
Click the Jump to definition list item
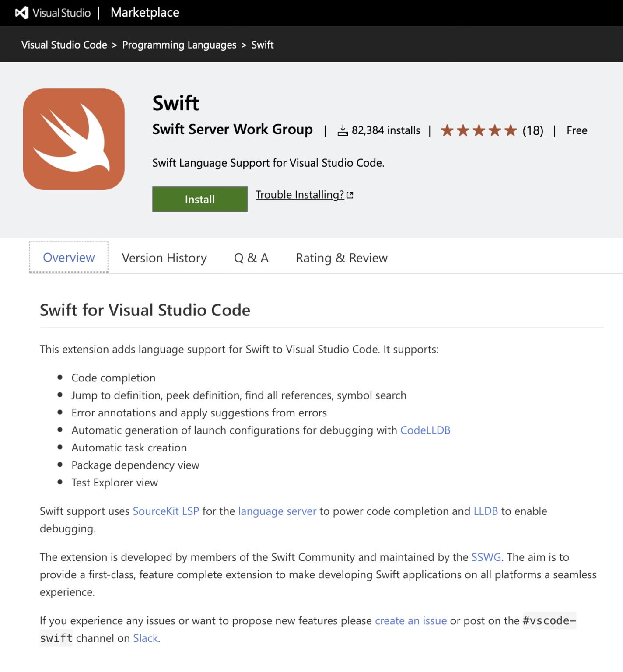coord(239,395)
